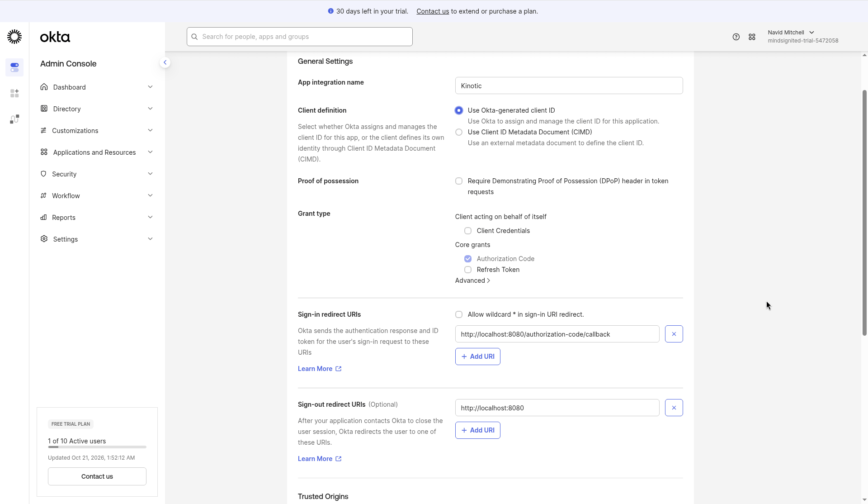Click the Settings gear icon in sidebar
Viewport: 868px width, 504px height.
click(44, 239)
